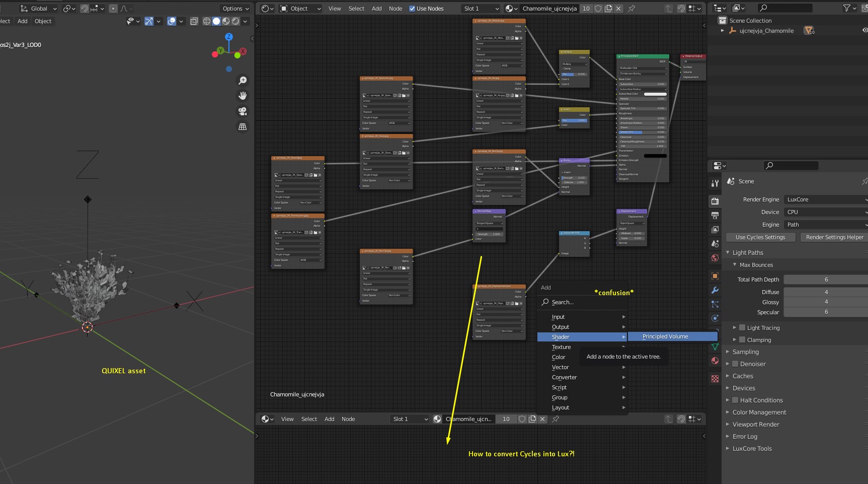Toggle the Denoiser checkbox

pos(735,364)
